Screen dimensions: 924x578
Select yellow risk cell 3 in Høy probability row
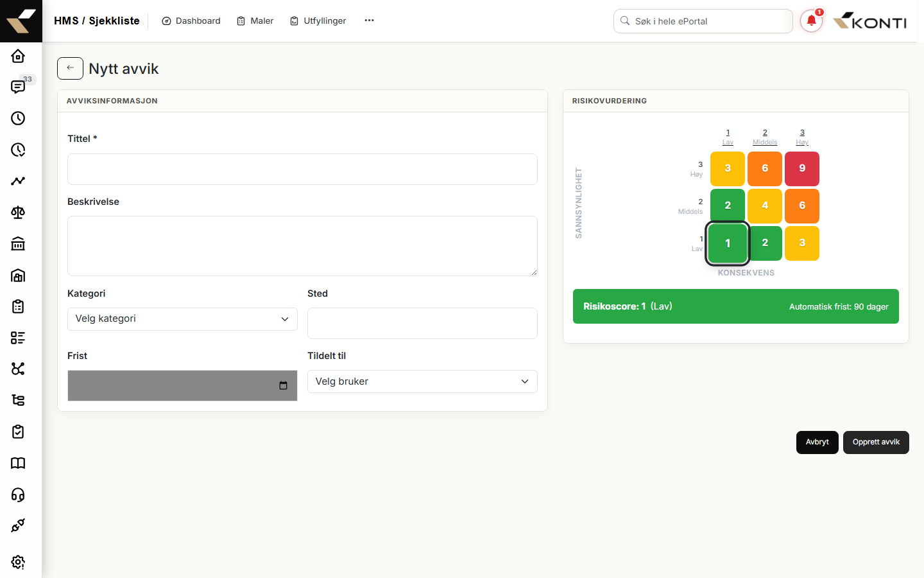coord(728,169)
